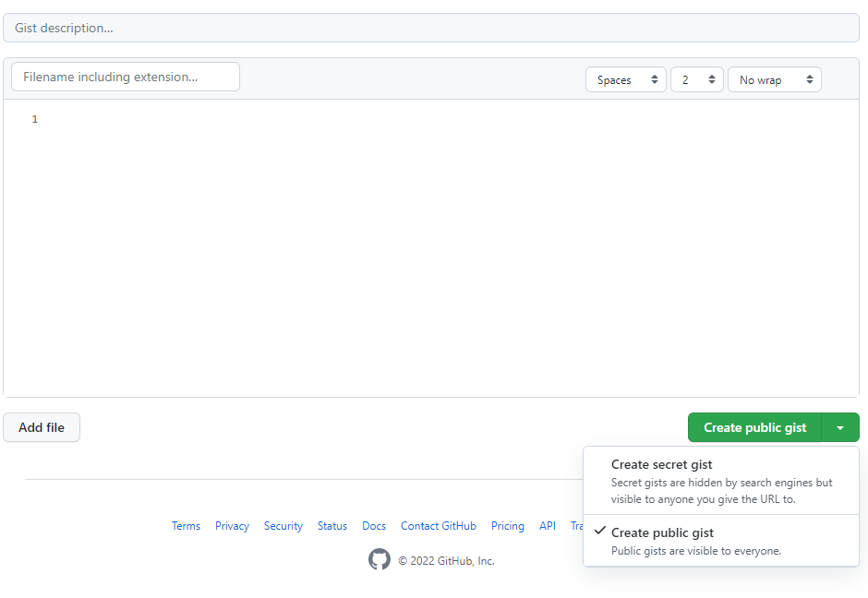Select the checked Create public gist option

click(x=721, y=541)
